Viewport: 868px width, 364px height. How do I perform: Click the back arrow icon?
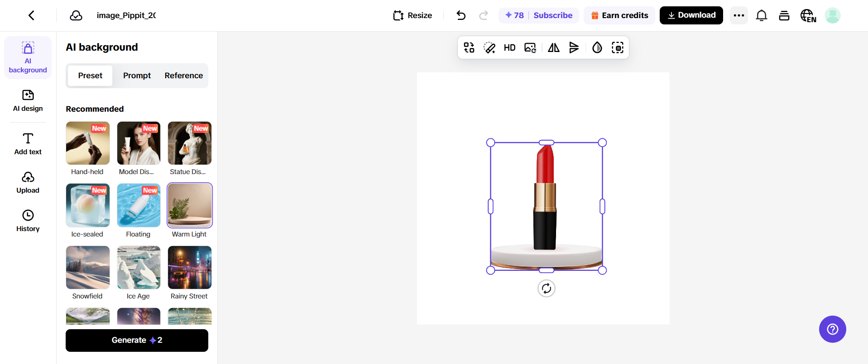click(x=31, y=15)
